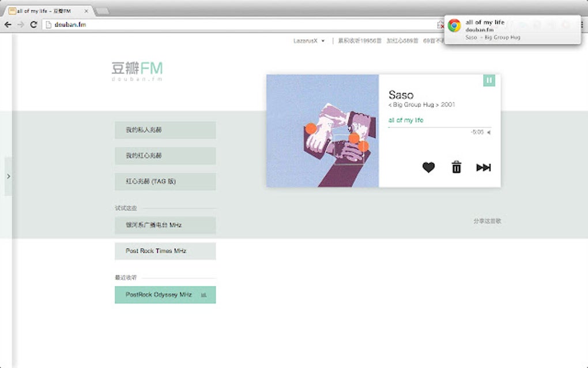This screenshot has height=368, width=588.
Task: Open the 累积收听19956首 stats link
Action: click(x=359, y=40)
